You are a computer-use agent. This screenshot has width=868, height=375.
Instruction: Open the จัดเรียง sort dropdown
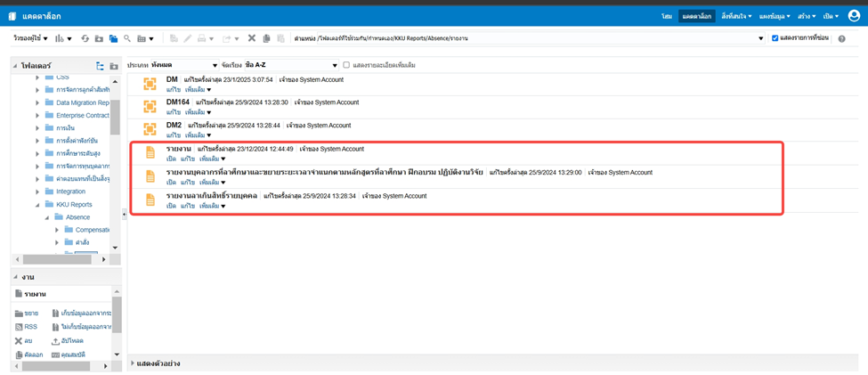coord(293,65)
